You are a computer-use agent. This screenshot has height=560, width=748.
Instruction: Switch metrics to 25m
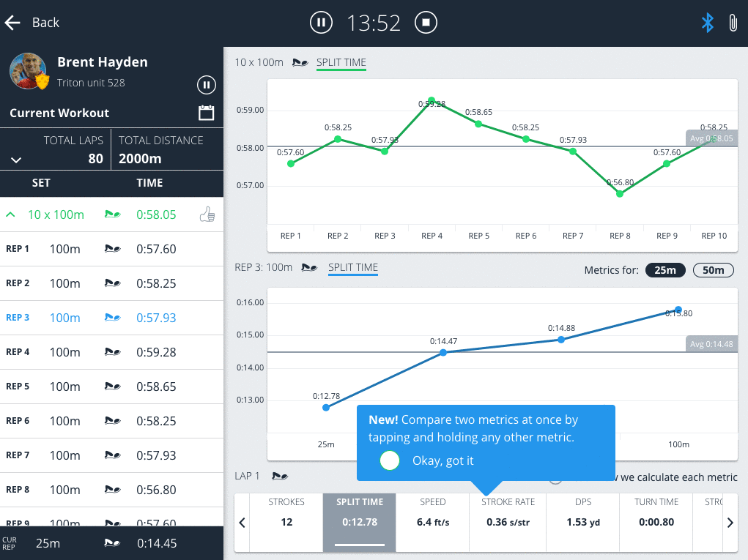pos(665,270)
